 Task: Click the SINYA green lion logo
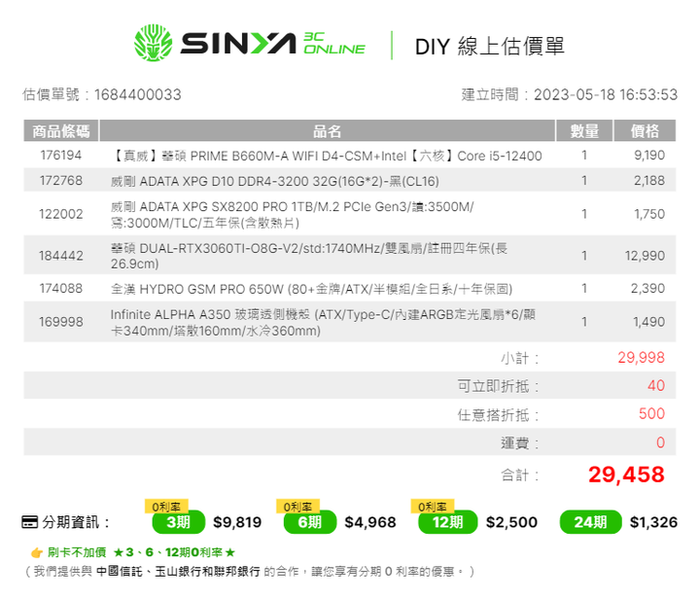pyautogui.click(x=154, y=43)
